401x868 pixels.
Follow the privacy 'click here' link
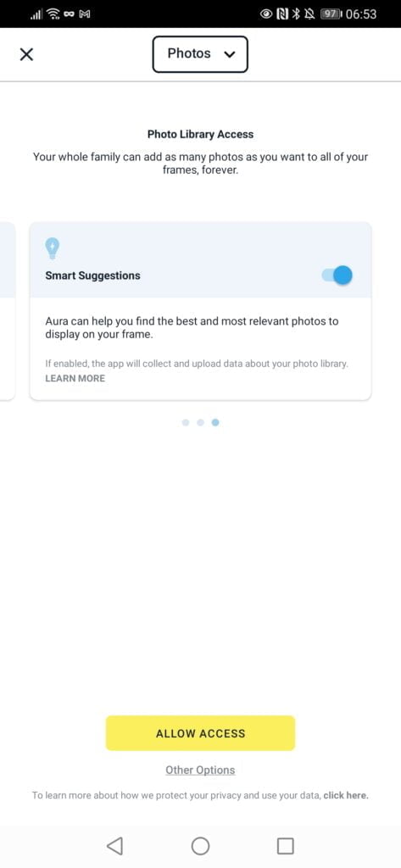(346, 795)
